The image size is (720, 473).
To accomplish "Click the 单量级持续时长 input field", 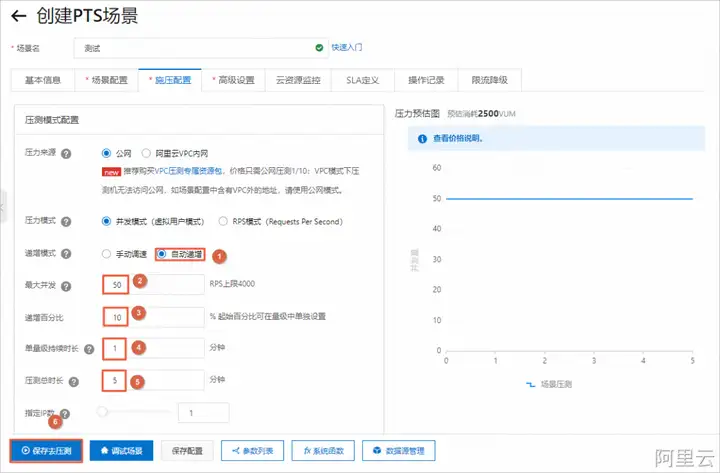I will click(x=153, y=348).
